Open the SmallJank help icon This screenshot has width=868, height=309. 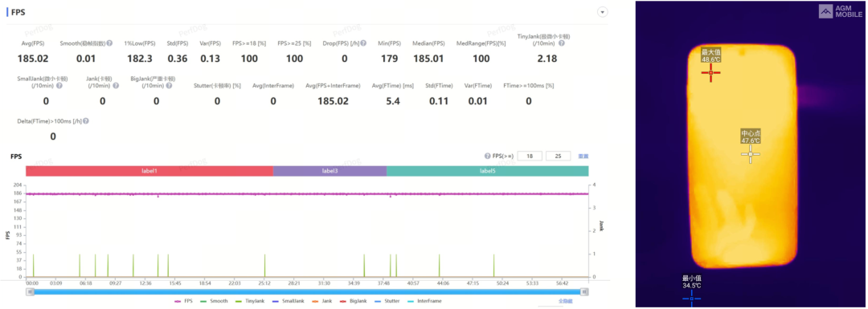59,86
